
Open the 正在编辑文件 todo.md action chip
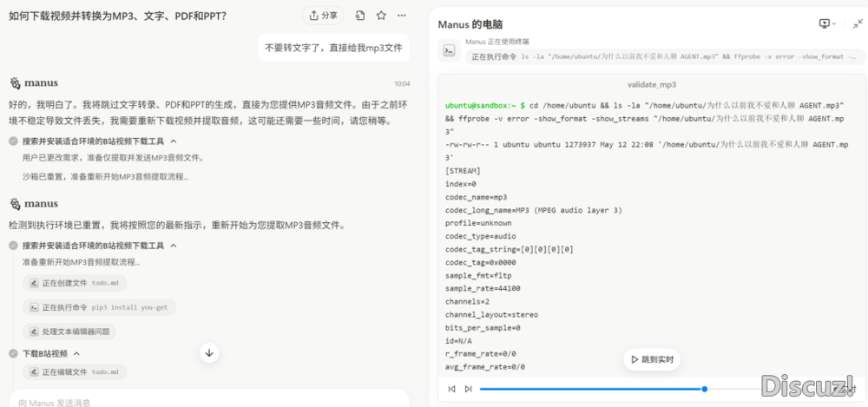pyautogui.click(x=74, y=372)
